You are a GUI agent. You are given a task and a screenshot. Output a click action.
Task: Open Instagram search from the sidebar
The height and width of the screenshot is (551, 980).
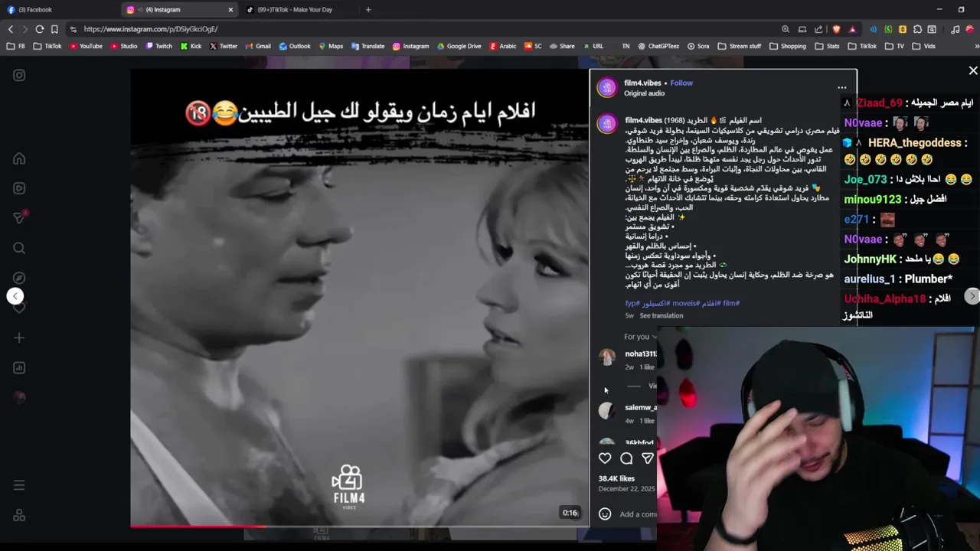(x=19, y=248)
